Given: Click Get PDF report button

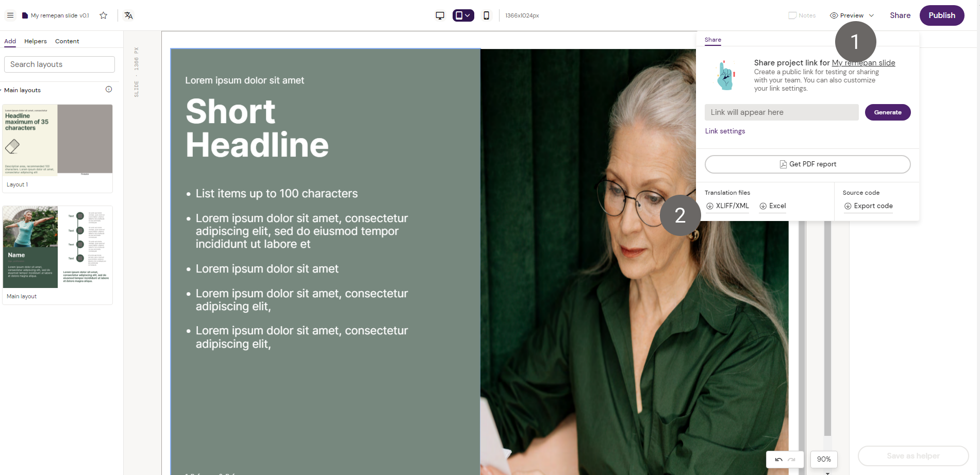Looking at the screenshot, I should 807,164.
